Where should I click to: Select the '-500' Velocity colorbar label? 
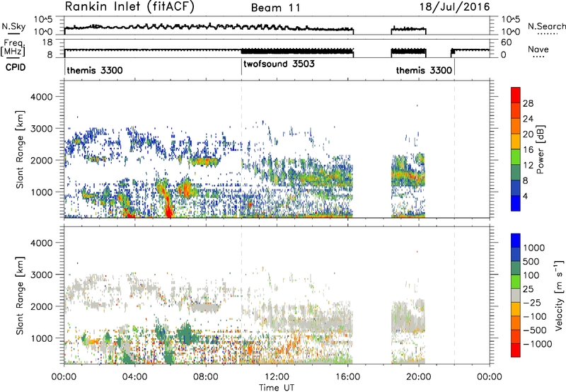(x=534, y=330)
